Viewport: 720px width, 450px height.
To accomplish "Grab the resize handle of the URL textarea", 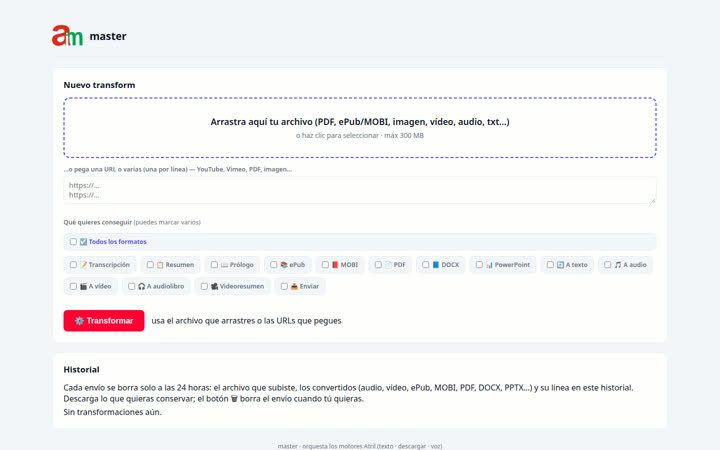I will click(653, 201).
